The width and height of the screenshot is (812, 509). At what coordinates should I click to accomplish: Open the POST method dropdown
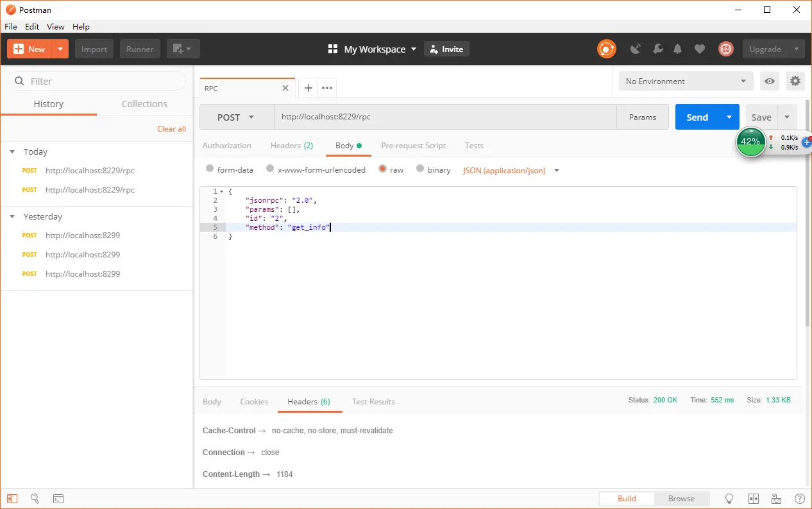coord(237,117)
